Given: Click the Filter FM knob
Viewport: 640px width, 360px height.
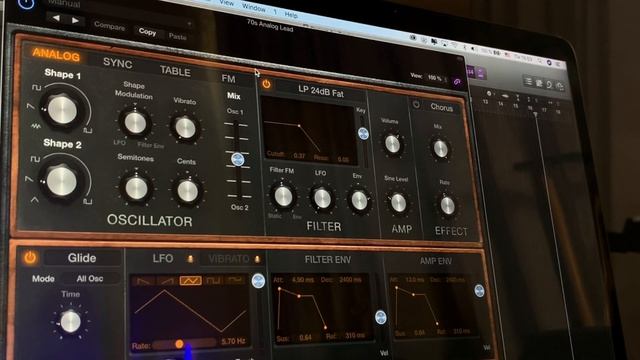Looking at the screenshot, I should (x=283, y=196).
